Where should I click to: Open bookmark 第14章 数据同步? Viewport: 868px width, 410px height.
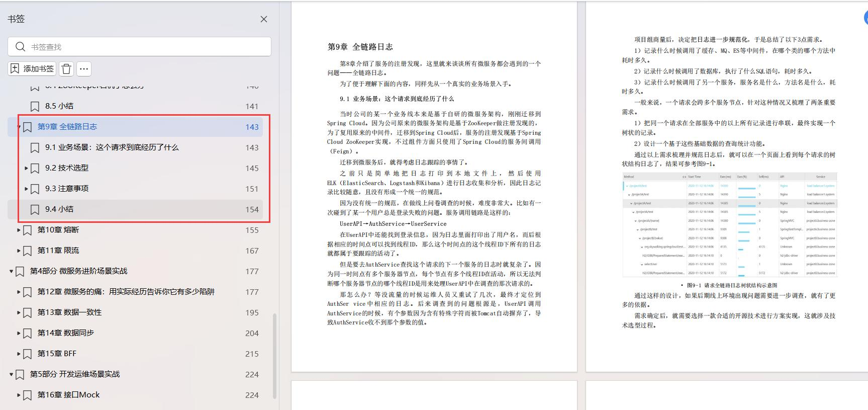coord(66,333)
